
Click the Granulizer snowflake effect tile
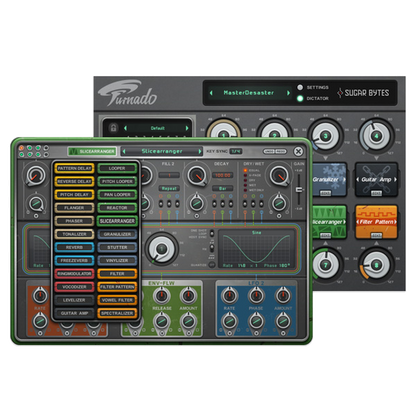(x=329, y=179)
